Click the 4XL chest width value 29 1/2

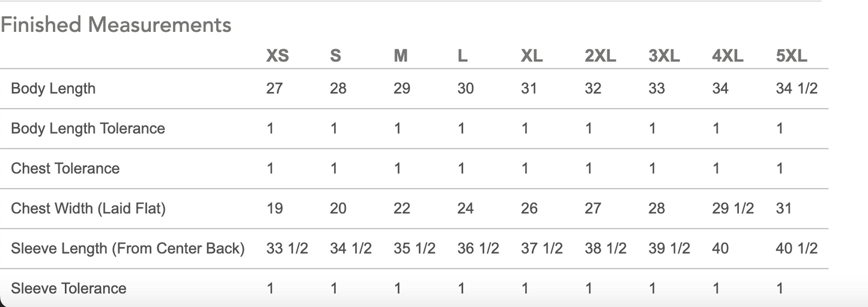(x=733, y=208)
